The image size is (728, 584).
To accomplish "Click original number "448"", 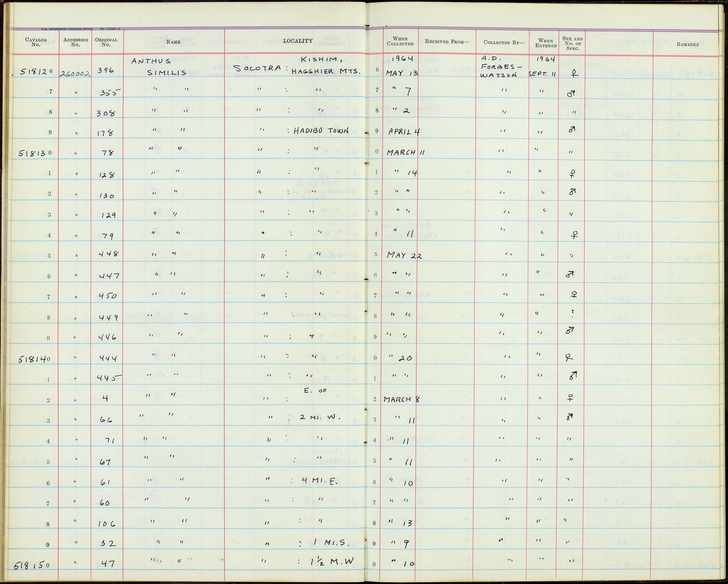I will pos(109,254).
